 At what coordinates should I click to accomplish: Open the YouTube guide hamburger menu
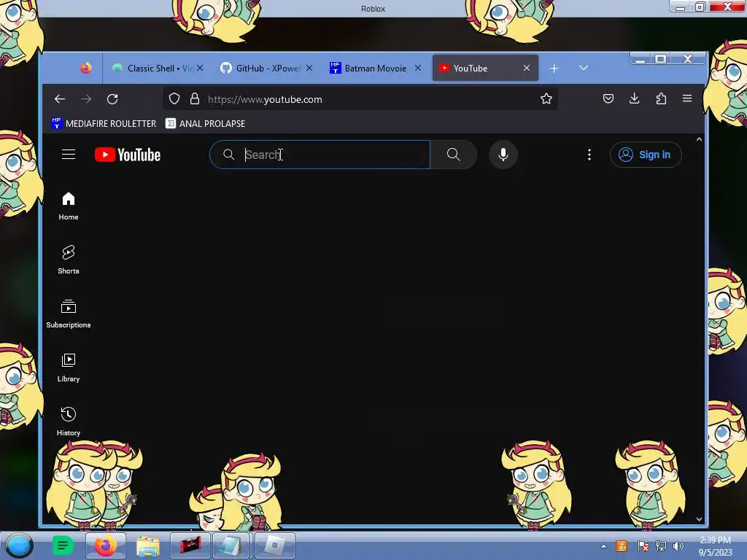(x=69, y=155)
